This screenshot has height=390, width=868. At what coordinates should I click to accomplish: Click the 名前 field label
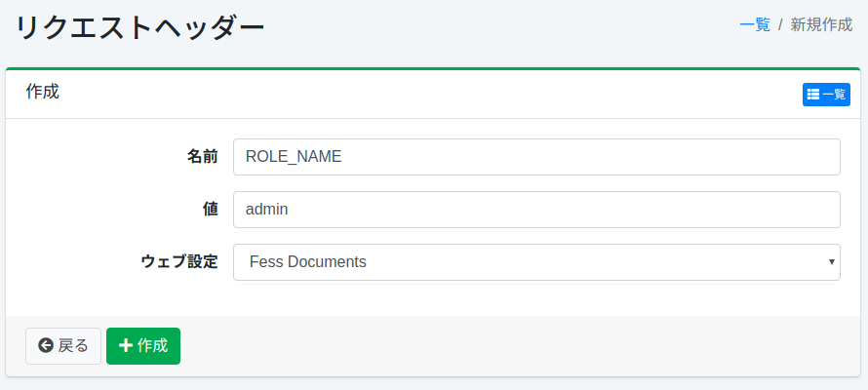coord(203,157)
